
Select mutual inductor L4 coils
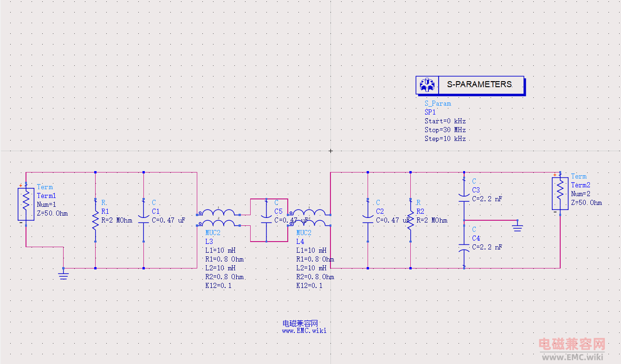[310, 218]
